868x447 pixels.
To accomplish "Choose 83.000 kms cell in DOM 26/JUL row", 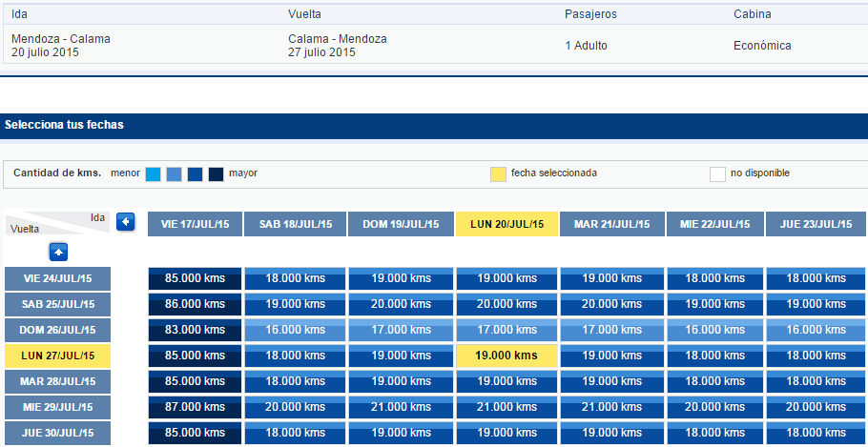I will pyautogui.click(x=195, y=331).
